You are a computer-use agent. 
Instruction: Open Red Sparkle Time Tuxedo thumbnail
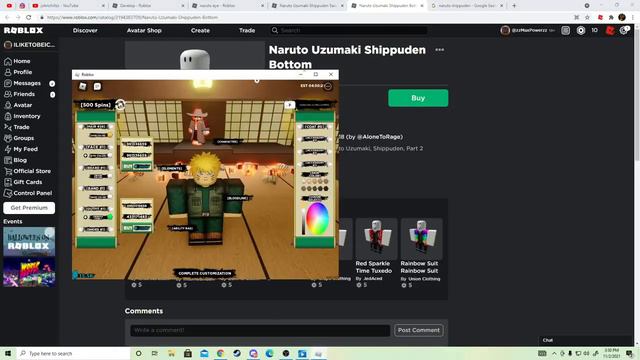click(x=376, y=238)
